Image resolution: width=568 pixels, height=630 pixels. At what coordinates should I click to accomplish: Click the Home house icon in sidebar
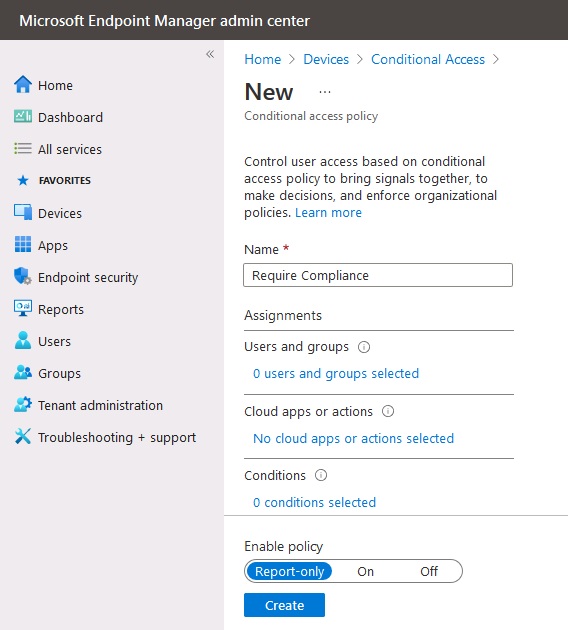click(x=23, y=85)
